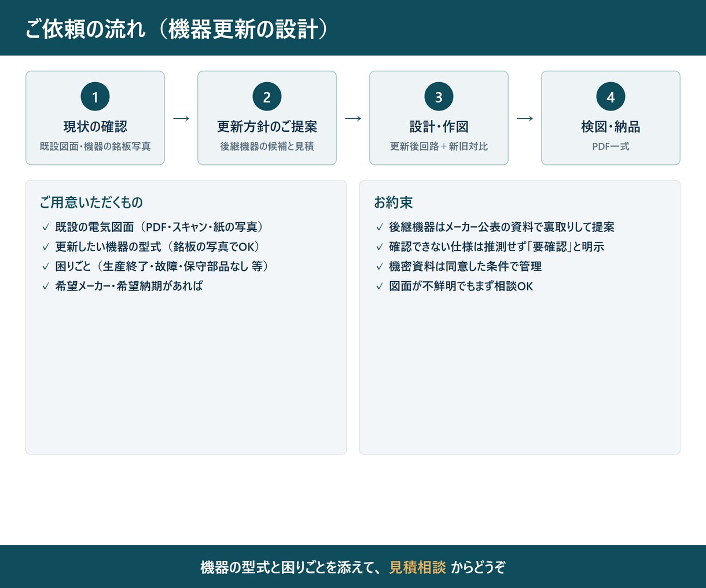
Task: Click the step 3 number circle
Action: coord(439,97)
